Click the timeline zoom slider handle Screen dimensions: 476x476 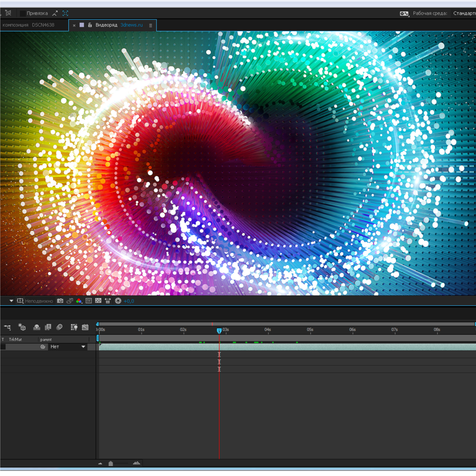coord(111,464)
